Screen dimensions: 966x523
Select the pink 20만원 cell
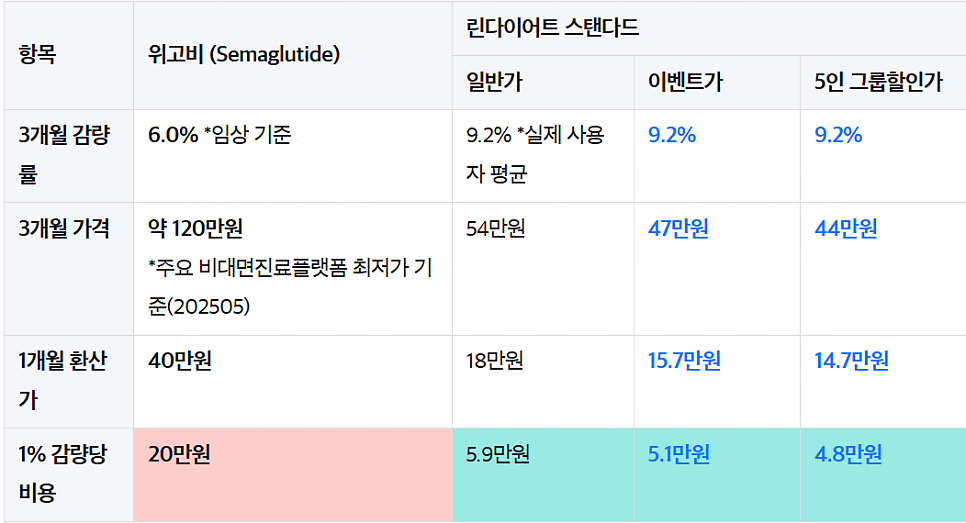point(293,474)
